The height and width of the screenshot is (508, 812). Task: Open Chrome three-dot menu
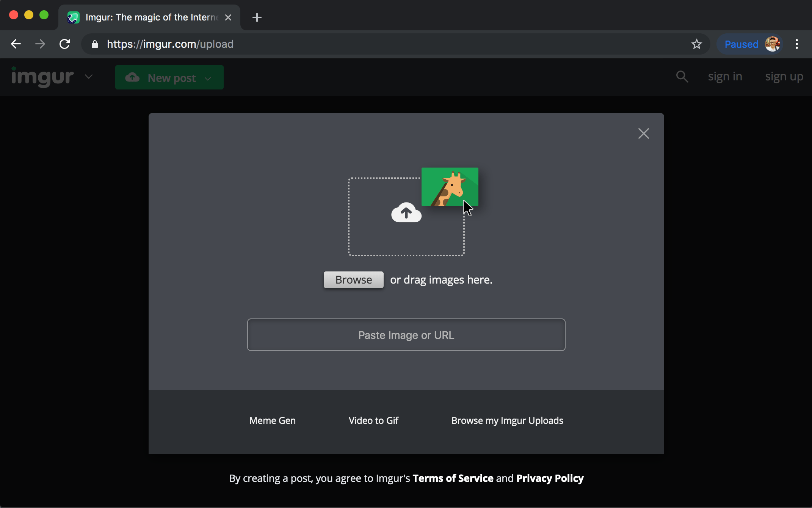coord(796,44)
